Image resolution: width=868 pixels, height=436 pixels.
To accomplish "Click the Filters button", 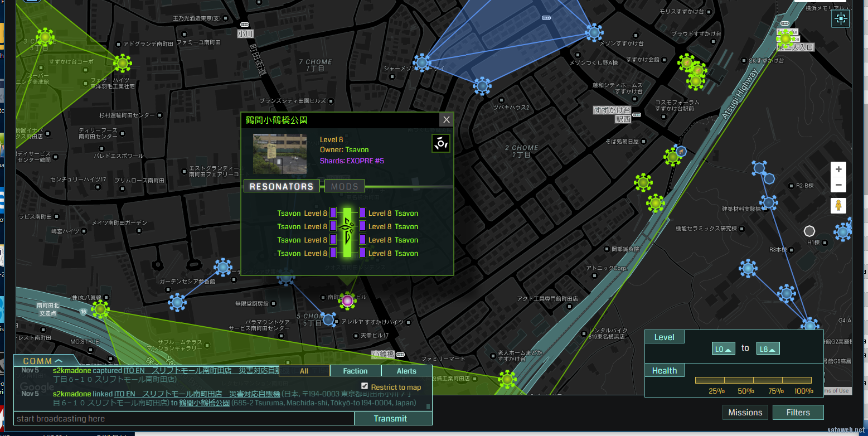I will 798,413.
